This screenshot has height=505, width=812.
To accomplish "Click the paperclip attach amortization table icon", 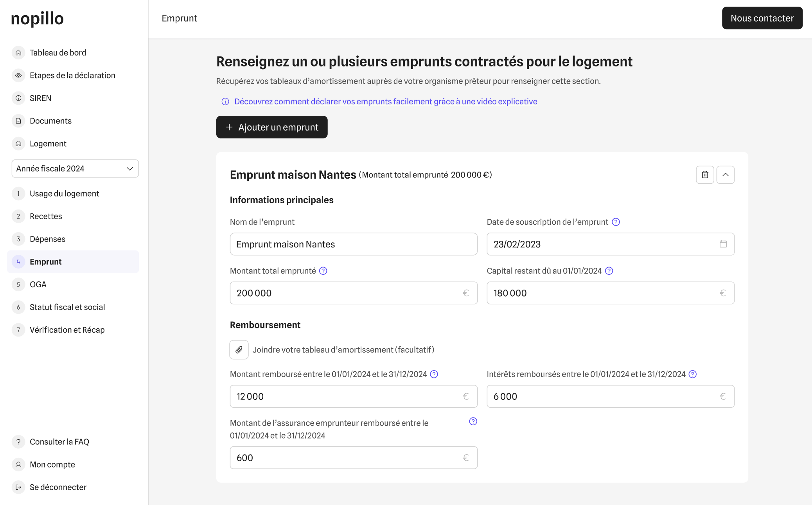I will click(239, 350).
